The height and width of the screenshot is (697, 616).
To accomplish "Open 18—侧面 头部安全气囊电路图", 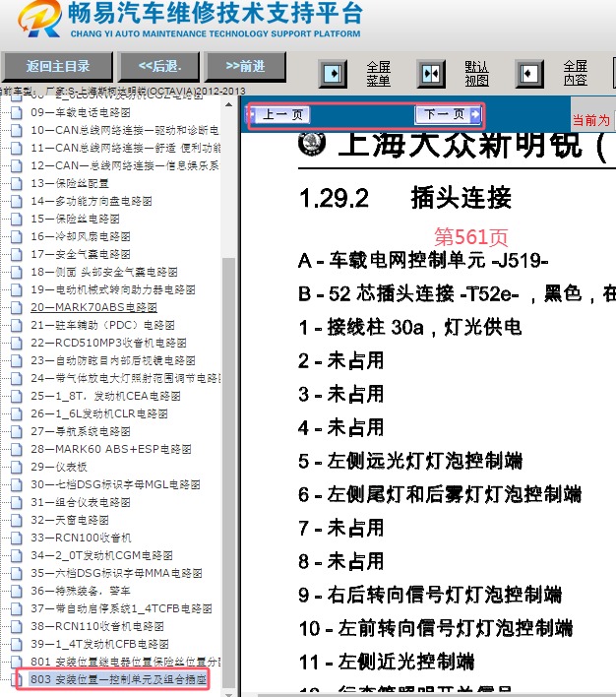I will tap(104, 272).
